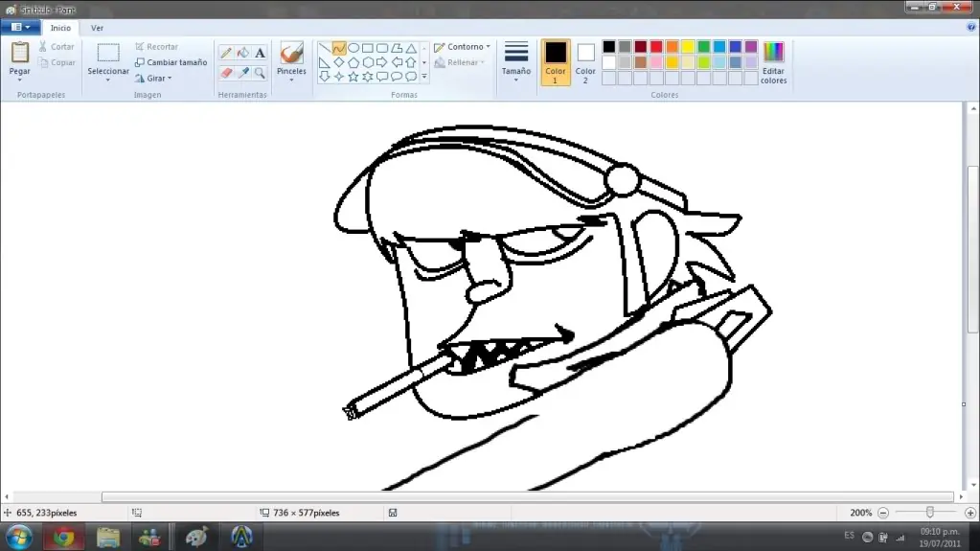Click the vertical scrollbar down arrow
The image size is (980, 551).
(973, 485)
